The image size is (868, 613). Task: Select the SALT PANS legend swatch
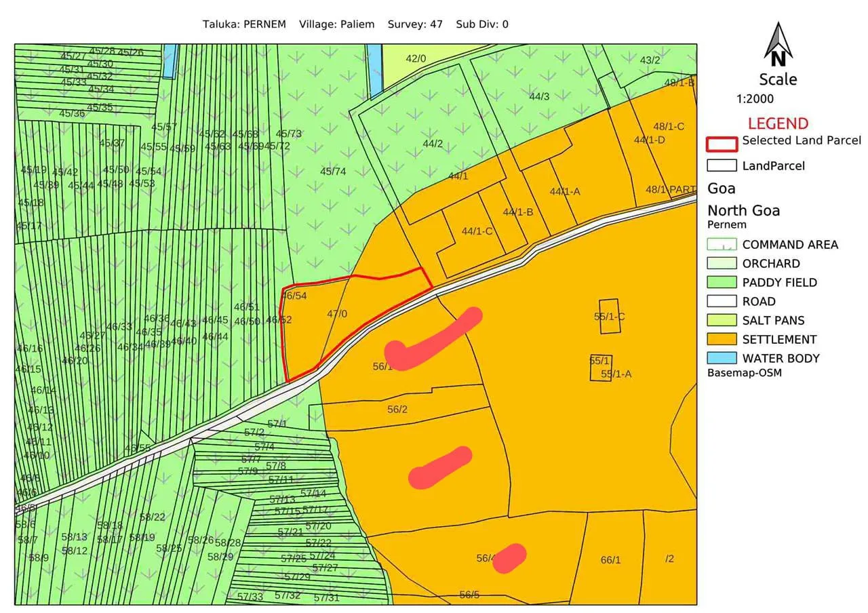(x=722, y=321)
